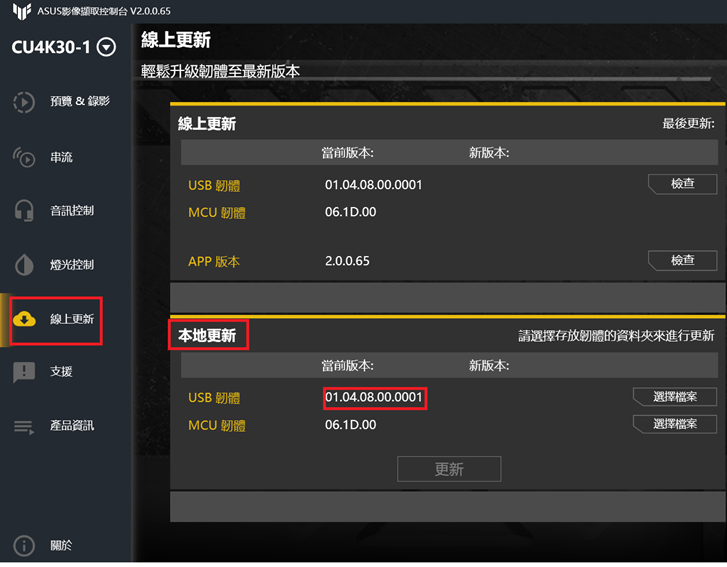
Task: Click 檢查 button for USB firmware
Action: tap(682, 184)
